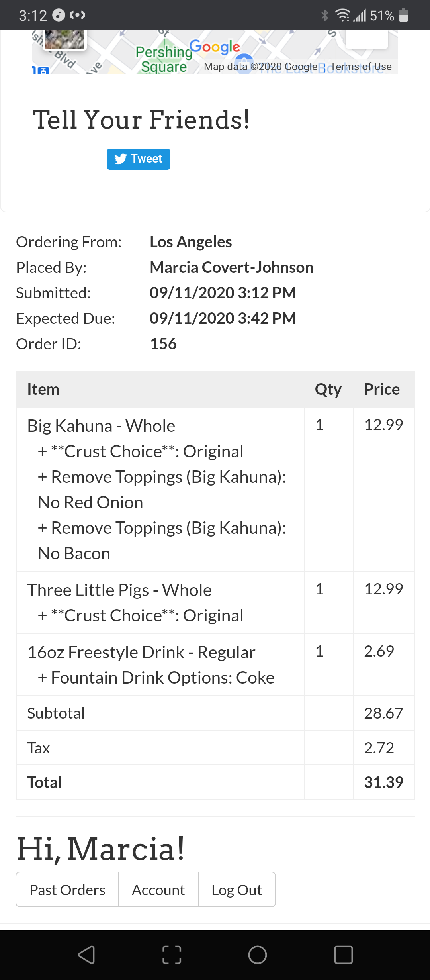Tap the Order ID number 156

point(163,344)
